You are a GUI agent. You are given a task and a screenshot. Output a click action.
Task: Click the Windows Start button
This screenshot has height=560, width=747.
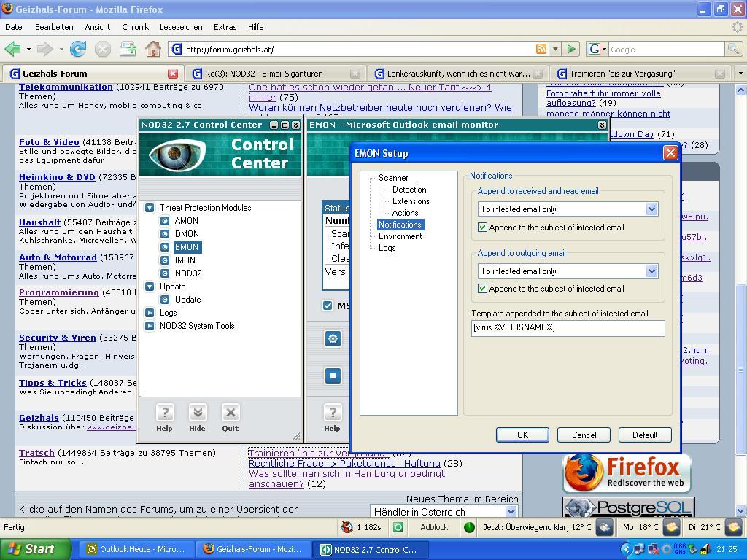[35, 549]
